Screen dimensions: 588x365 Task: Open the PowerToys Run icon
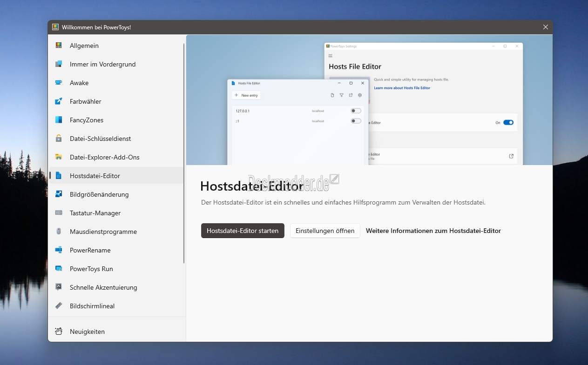(59, 269)
